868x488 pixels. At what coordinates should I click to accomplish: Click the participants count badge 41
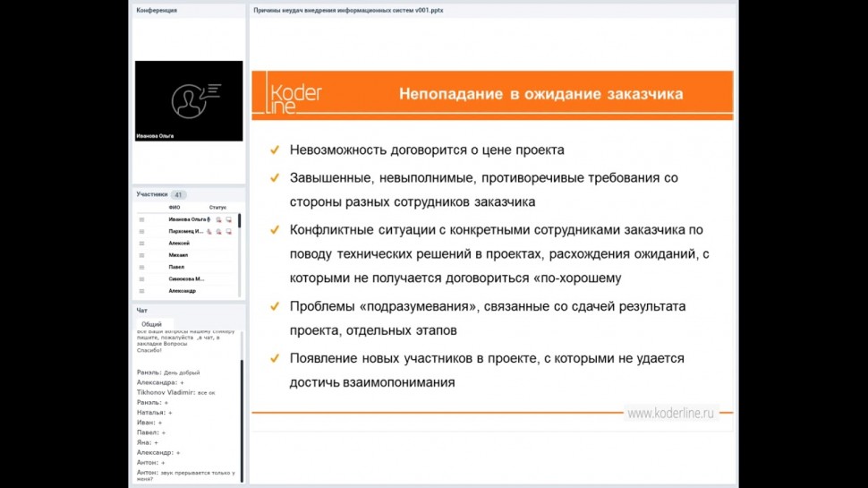tap(178, 194)
